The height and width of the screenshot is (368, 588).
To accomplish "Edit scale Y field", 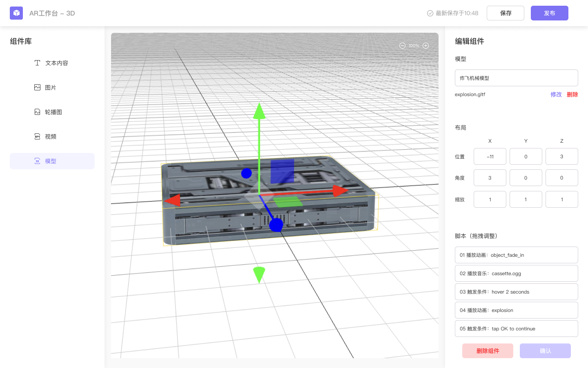I will point(526,199).
